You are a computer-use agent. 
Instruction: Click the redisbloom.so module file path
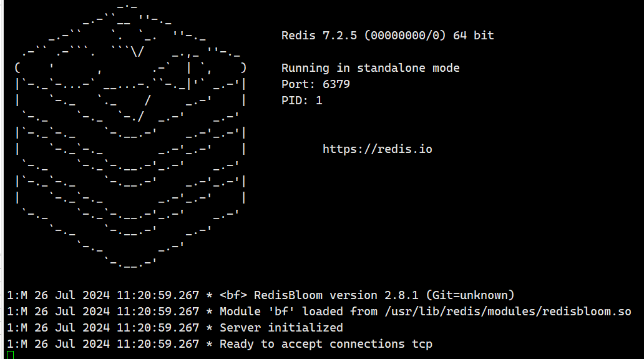coord(507,312)
